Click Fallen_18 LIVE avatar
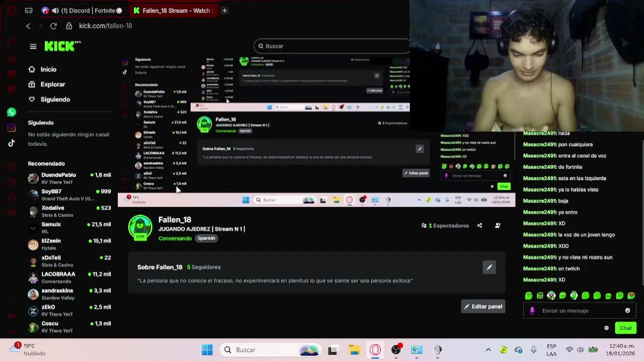 click(140, 228)
